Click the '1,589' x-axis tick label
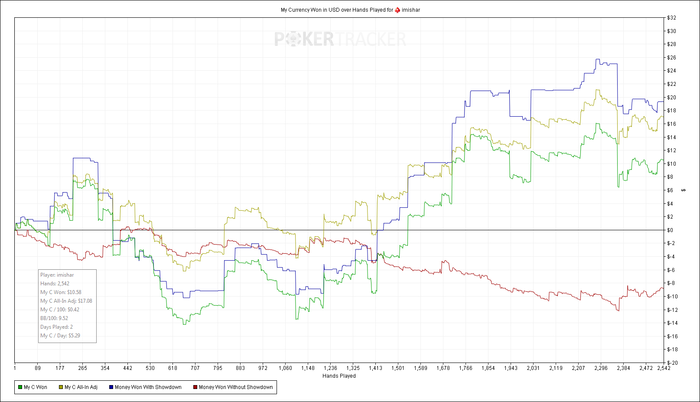Viewport: 700px width, 402px height. pyautogui.click(x=420, y=368)
